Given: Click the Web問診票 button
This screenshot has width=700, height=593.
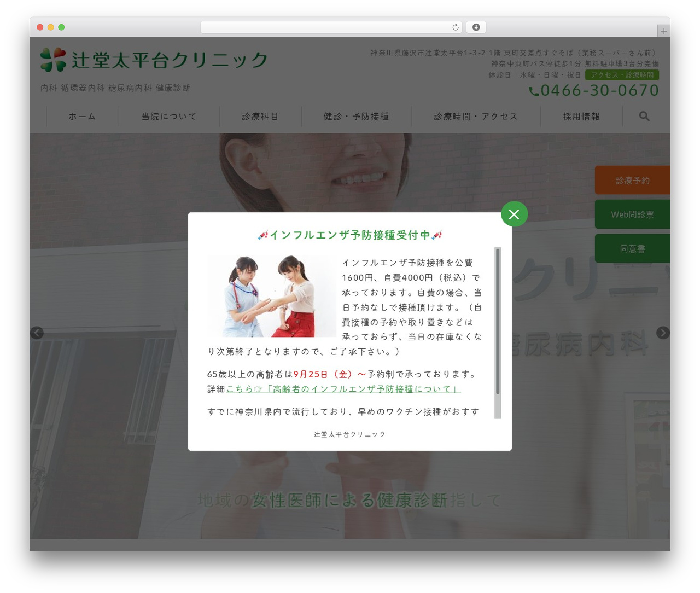Looking at the screenshot, I should click(632, 214).
